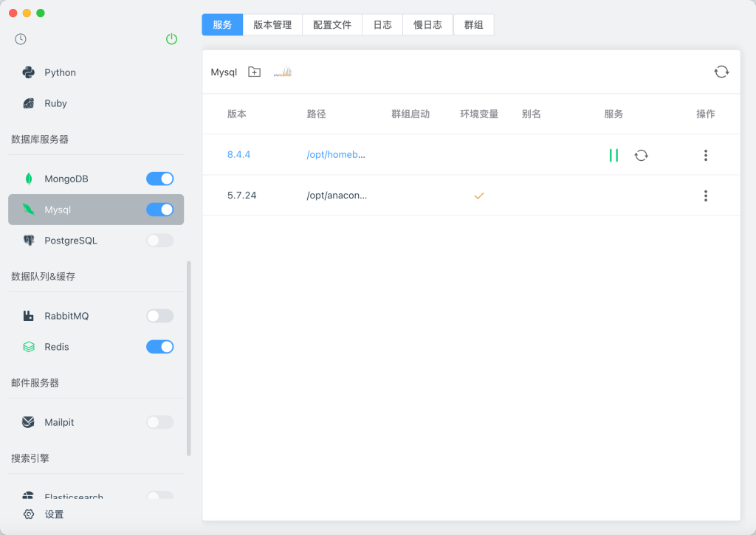Turn off the Redis toggle switch
756x535 pixels.
click(160, 347)
